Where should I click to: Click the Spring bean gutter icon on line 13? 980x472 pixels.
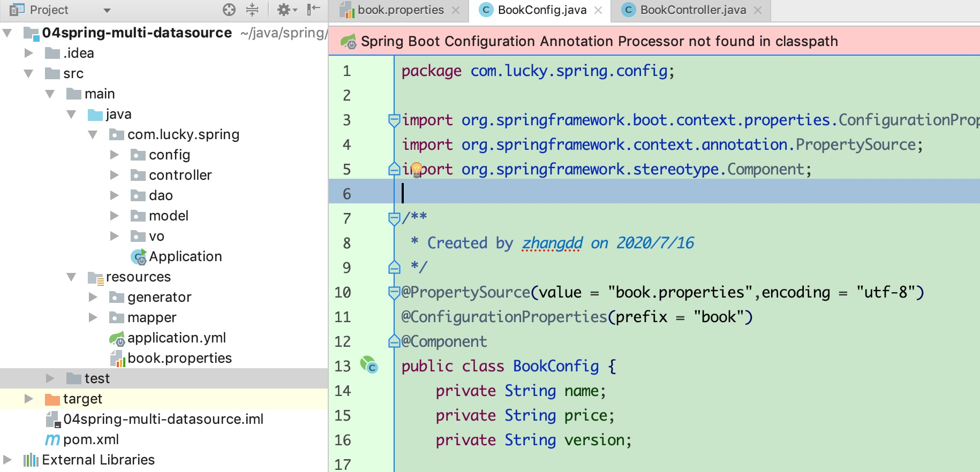369,366
